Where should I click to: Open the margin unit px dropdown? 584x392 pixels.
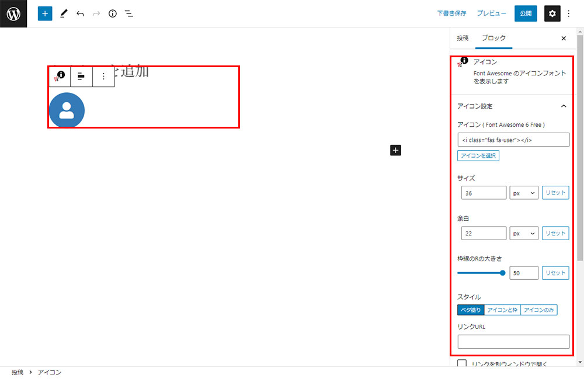point(523,233)
